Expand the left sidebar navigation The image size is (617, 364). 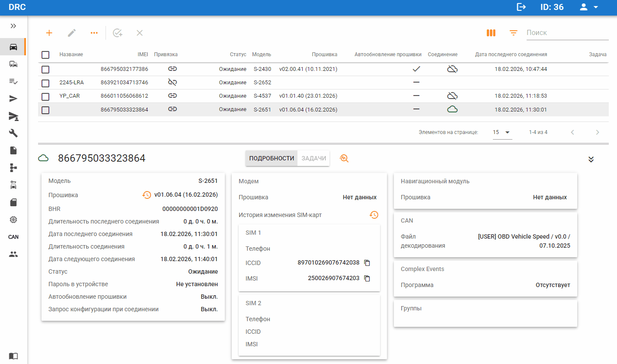[x=13, y=26]
